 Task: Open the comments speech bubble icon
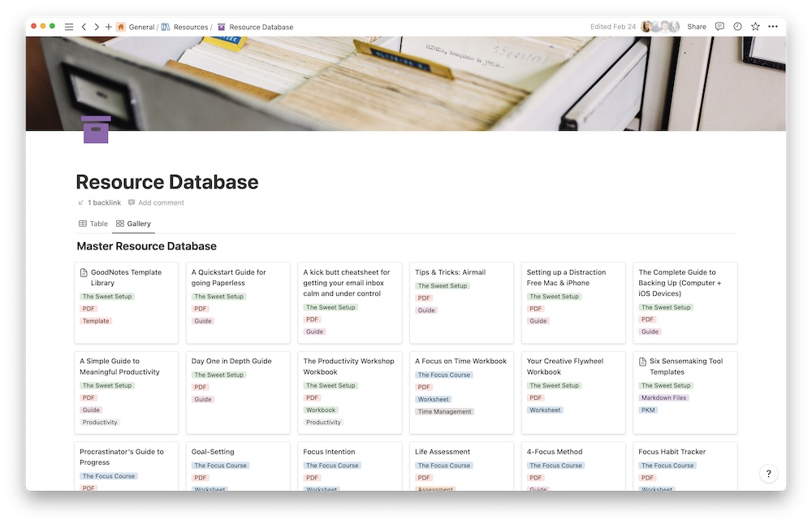pos(719,27)
